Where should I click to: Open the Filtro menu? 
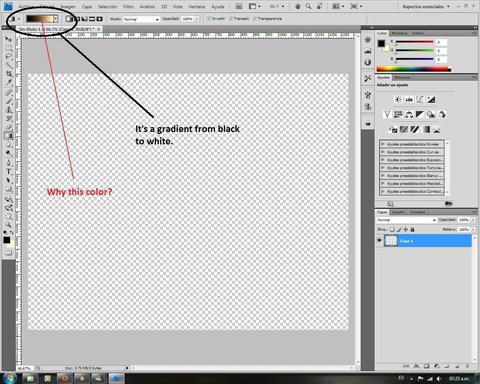pyautogui.click(x=128, y=7)
